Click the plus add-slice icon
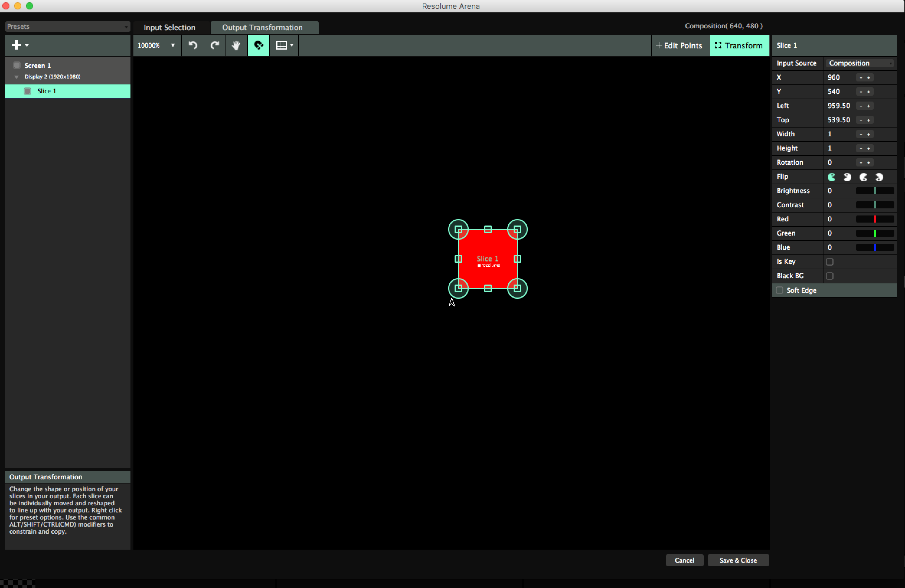The image size is (905, 588). coord(16,45)
